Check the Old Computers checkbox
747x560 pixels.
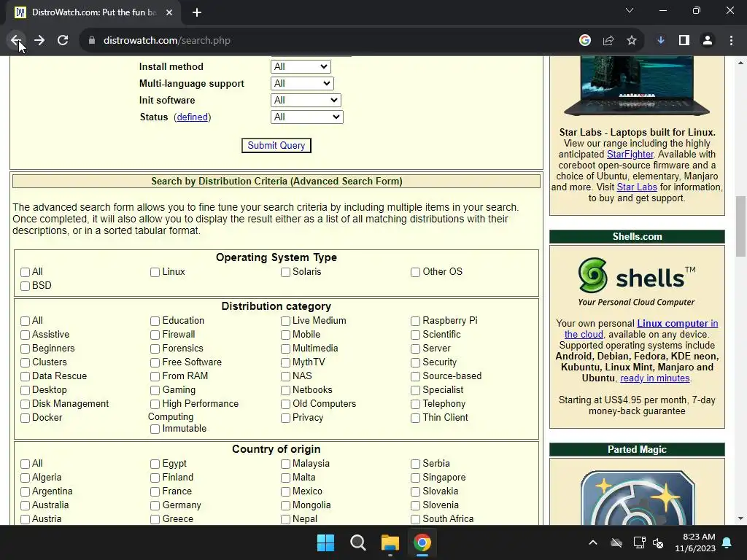tap(285, 404)
